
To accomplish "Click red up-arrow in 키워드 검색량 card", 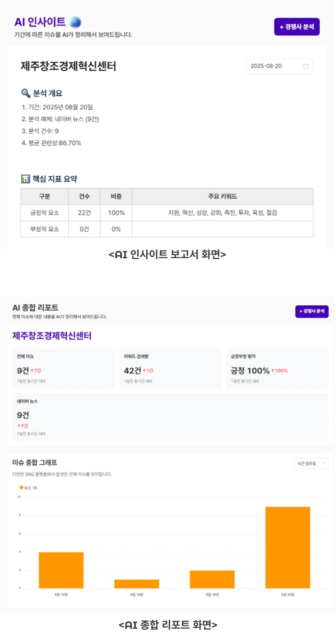I will 144,371.
